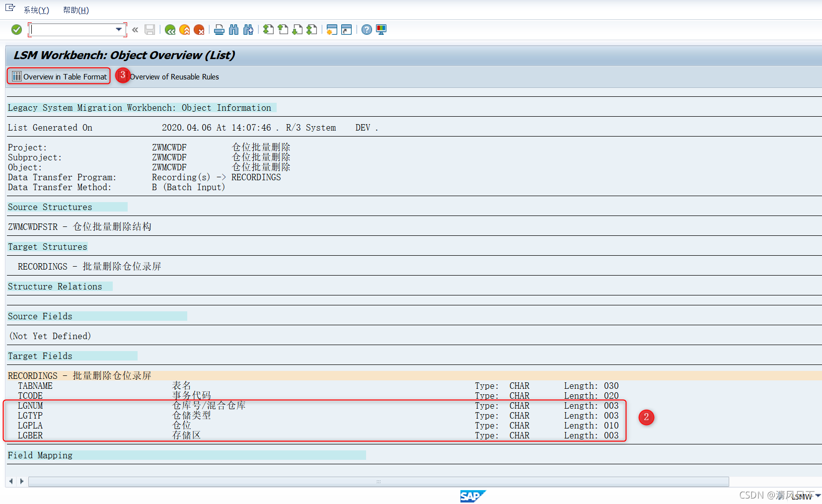Screen dimensions: 822x504
Task: Click horizontal scrollbar right arrow
Action: pyautogui.click(x=21, y=481)
